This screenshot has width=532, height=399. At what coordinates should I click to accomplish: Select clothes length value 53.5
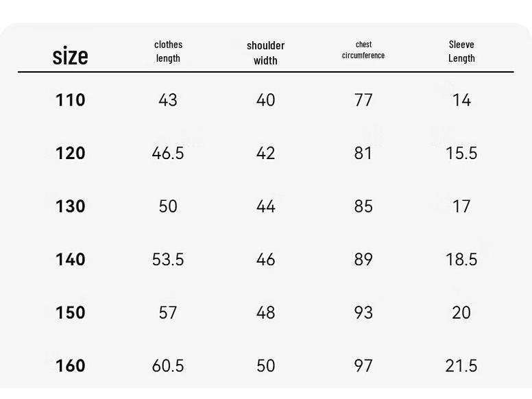point(168,259)
